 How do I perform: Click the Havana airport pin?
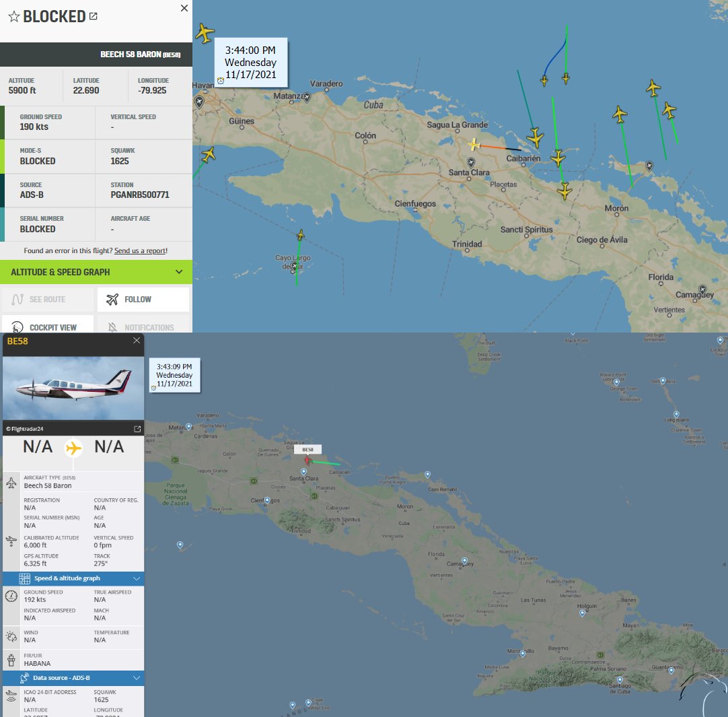point(200,102)
